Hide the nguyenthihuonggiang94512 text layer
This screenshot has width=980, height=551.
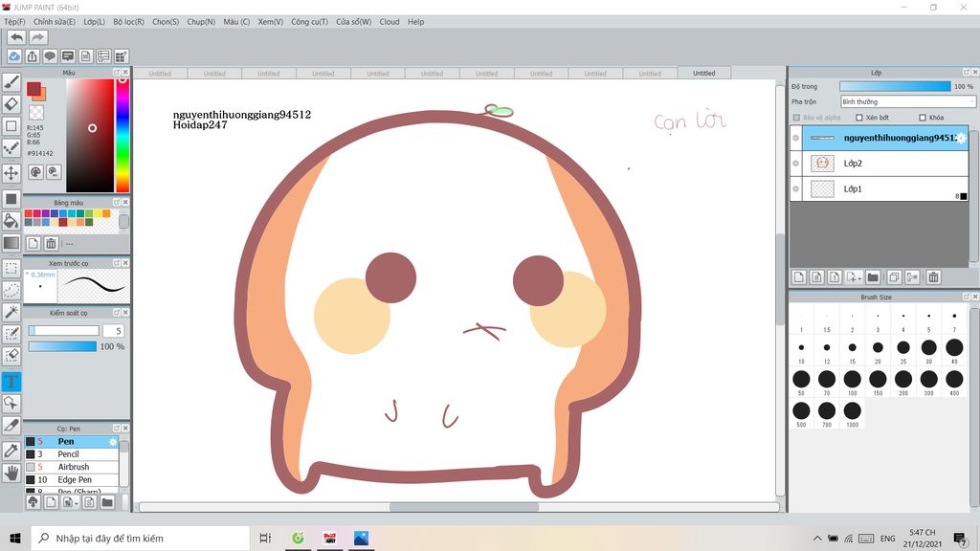(795, 138)
